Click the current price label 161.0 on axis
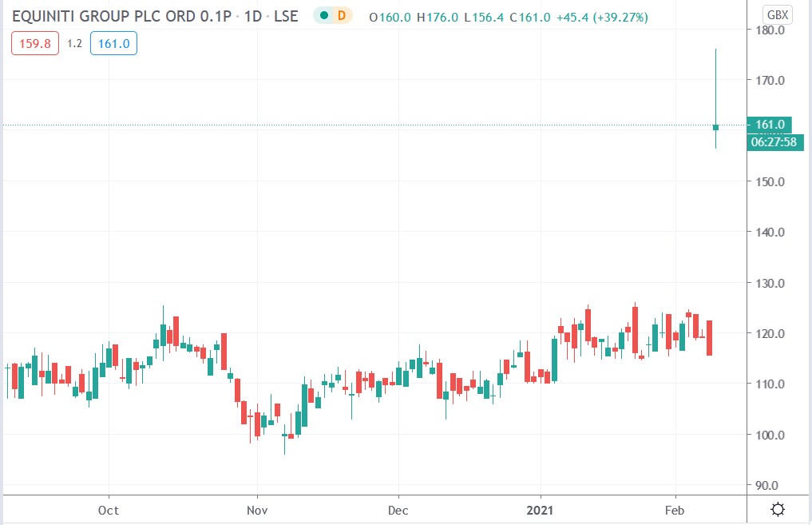The width and height of the screenshot is (812, 525). tap(770, 125)
